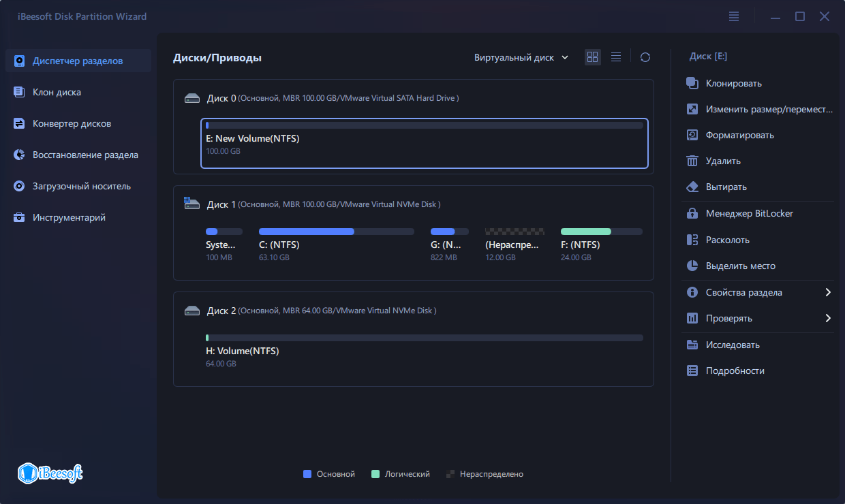Open the Виртуальный диск dropdown
The width and height of the screenshot is (845, 504).
[x=521, y=57]
